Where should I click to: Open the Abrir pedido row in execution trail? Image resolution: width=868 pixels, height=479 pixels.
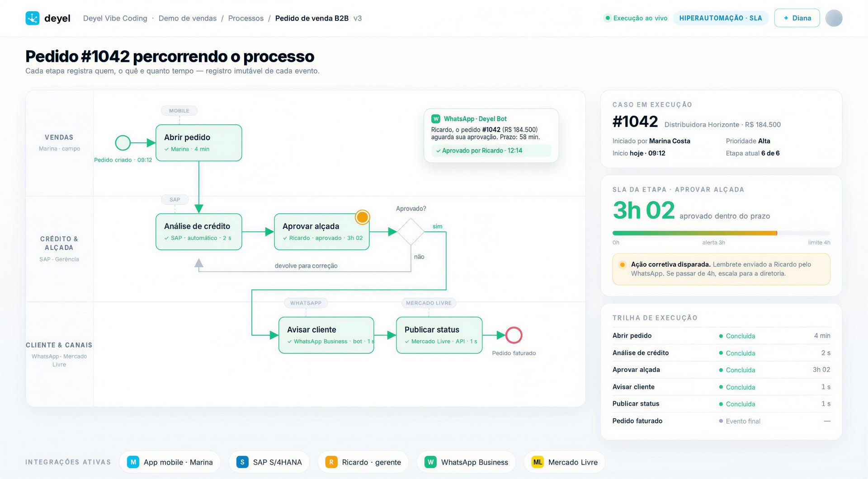[722, 336]
